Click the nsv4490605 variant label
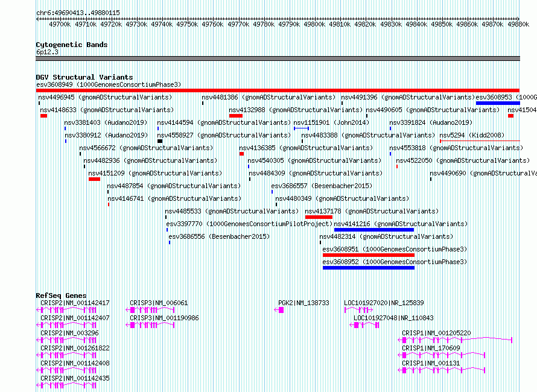Viewport: 537px width, 392px height. point(433,110)
